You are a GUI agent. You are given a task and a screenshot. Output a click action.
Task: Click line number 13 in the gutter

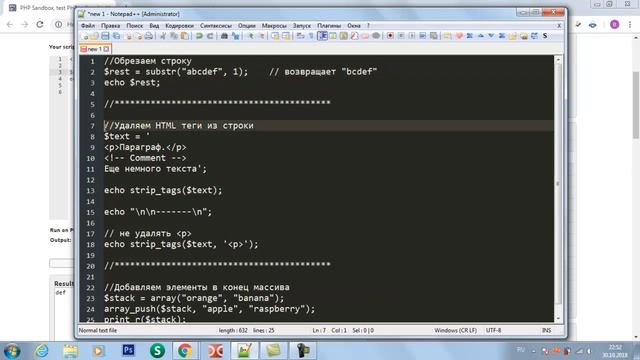pos(91,191)
